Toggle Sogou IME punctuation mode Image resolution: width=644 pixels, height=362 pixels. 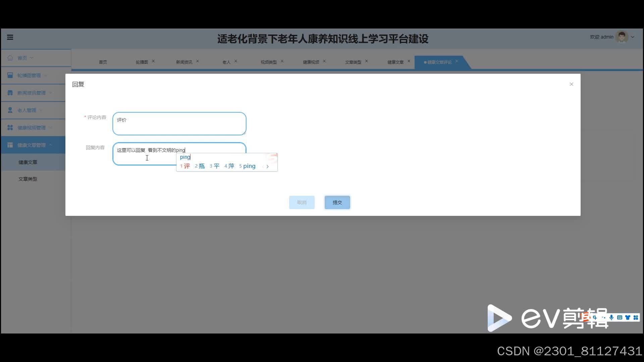[603, 317]
